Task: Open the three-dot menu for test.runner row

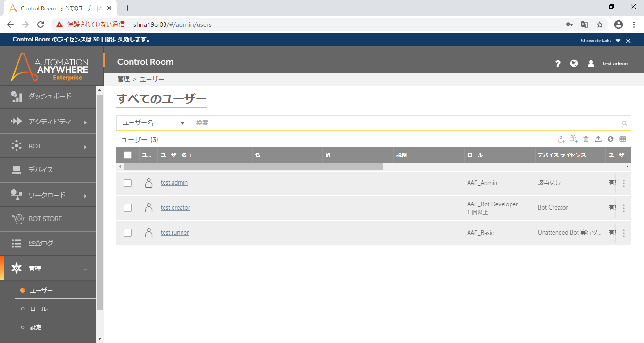Action: pos(624,233)
